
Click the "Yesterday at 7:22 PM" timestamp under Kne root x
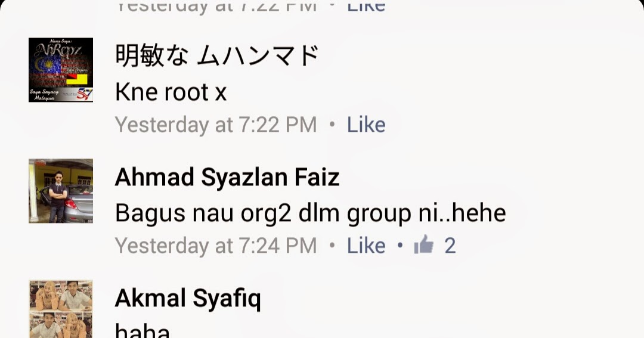216,125
